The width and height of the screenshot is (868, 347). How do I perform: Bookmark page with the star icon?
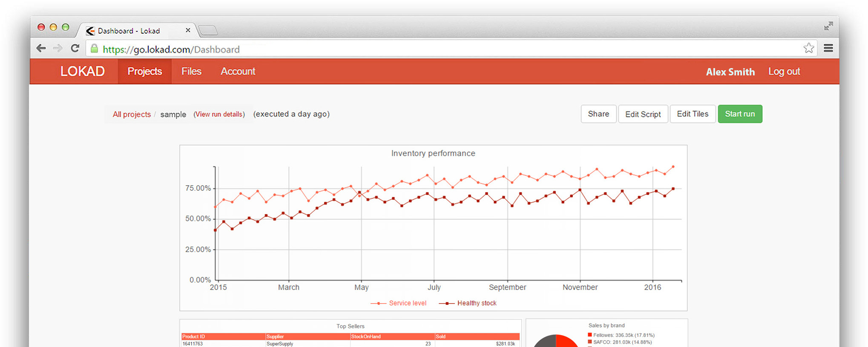(808, 48)
